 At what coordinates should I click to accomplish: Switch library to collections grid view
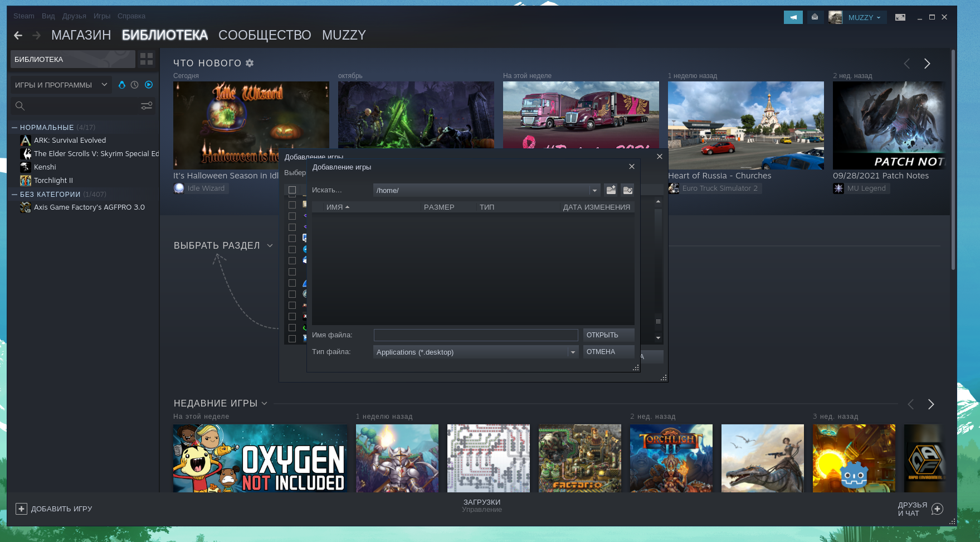click(147, 59)
